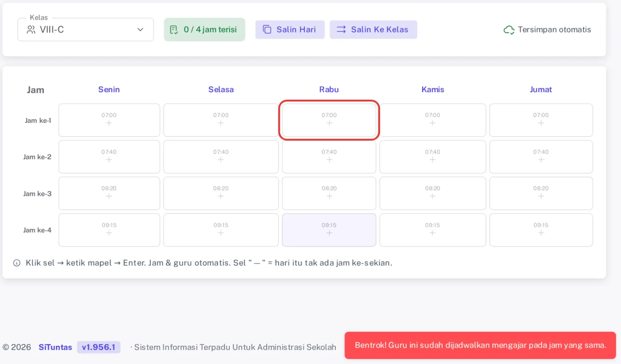The height and width of the screenshot is (364, 621).
Task: Click the chevron arrow in Kelas selector
Action: click(x=140, y=30)
